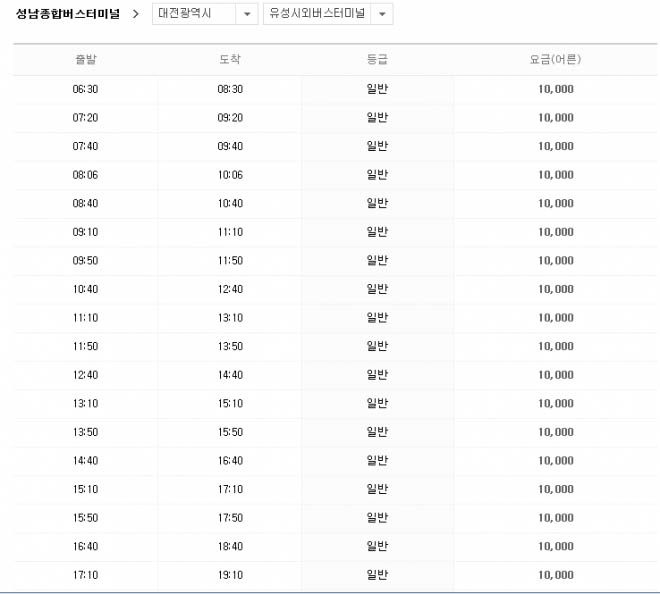Select the 12:40 departure time

pos(85,375)
